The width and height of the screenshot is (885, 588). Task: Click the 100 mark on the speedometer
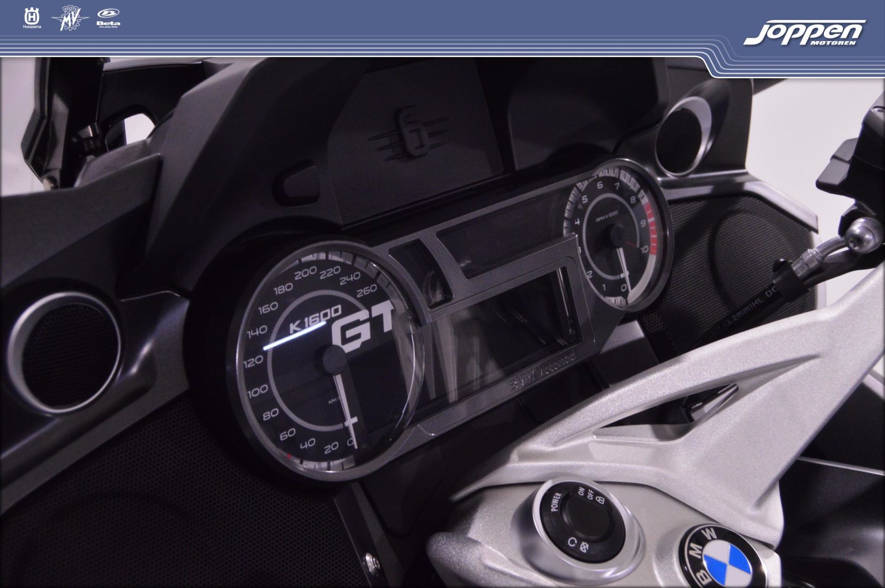[x=258, y=392]
